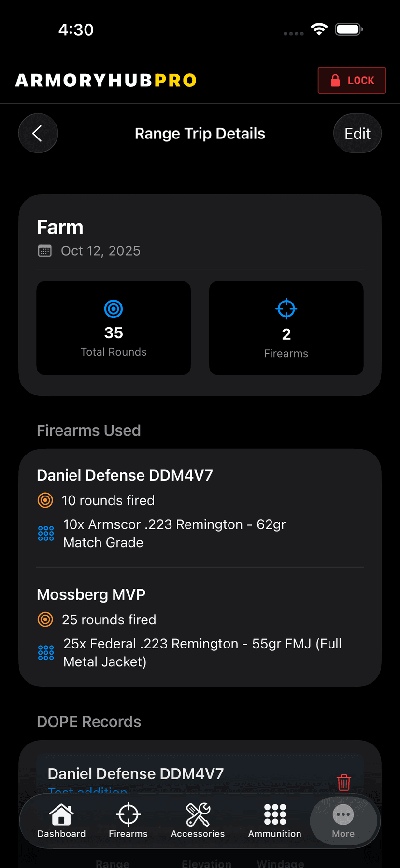The width and height of the screenshot is (400, 868).
Task: Tap the red LOCK button
Action: click(x=351, y=80)
